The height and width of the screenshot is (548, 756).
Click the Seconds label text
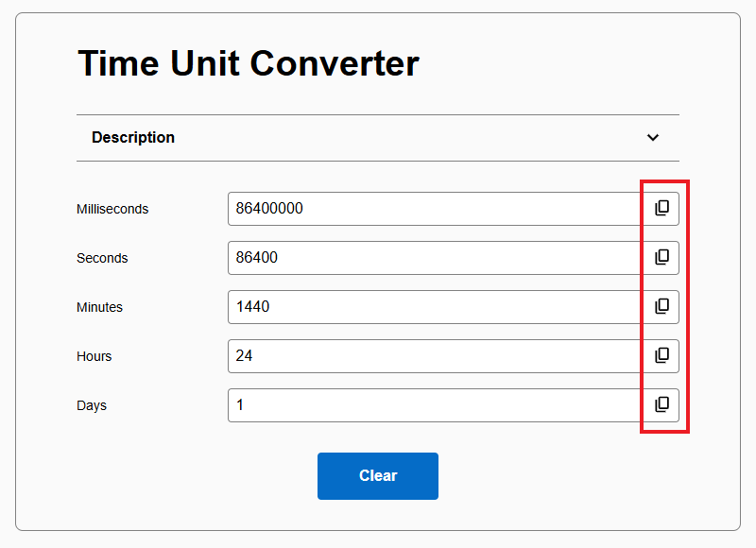(102, 258)
